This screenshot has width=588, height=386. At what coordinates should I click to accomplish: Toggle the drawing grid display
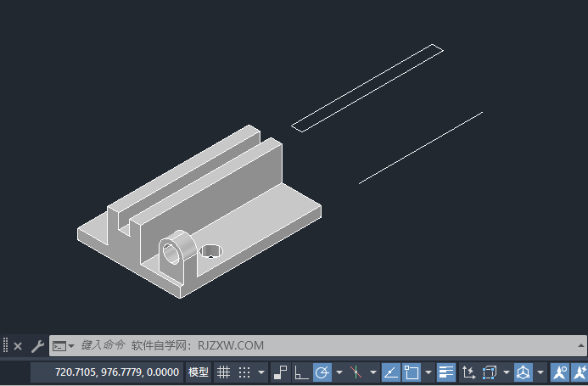point(224,372)
